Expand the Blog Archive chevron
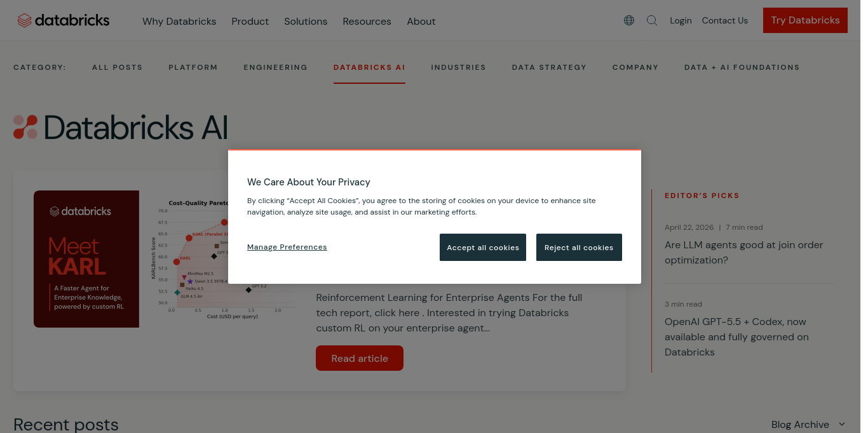Viewport: 868px width, 433px height. pos(842,424)
